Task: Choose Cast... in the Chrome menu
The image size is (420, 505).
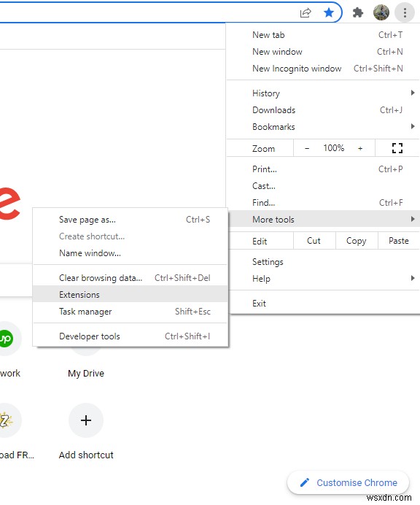Action: tap(322, 186)
